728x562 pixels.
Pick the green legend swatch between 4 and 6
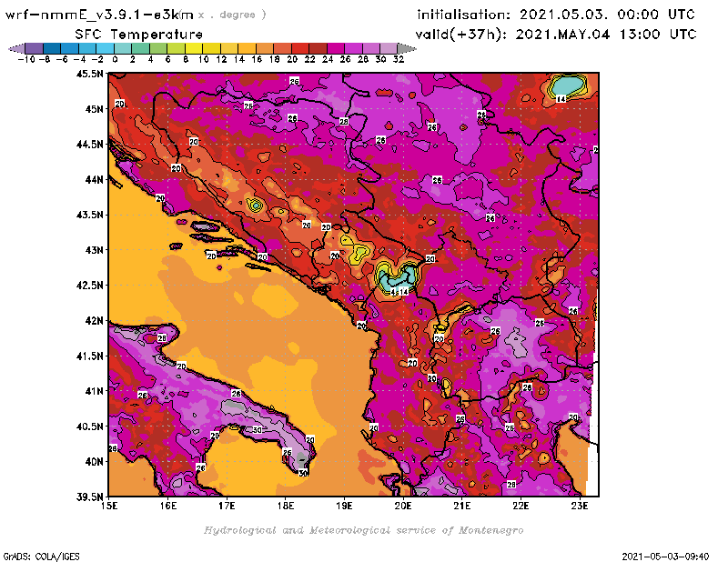(158, 48)
